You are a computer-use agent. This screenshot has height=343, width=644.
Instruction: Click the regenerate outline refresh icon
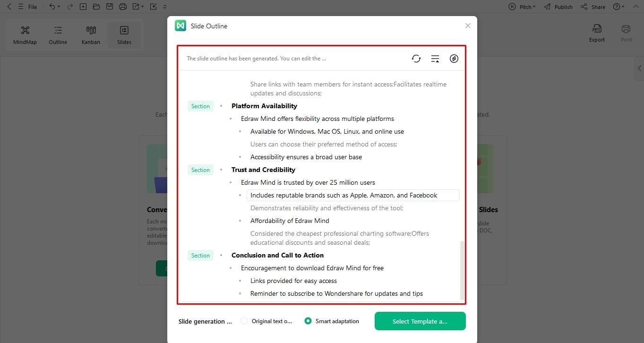click(x=416, y=59)
